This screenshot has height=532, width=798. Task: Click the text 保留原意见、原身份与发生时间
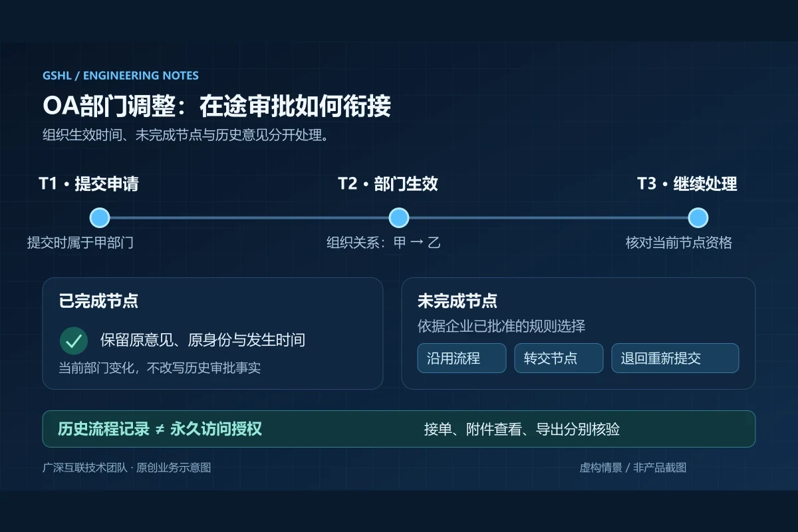[x=203, y=340]
